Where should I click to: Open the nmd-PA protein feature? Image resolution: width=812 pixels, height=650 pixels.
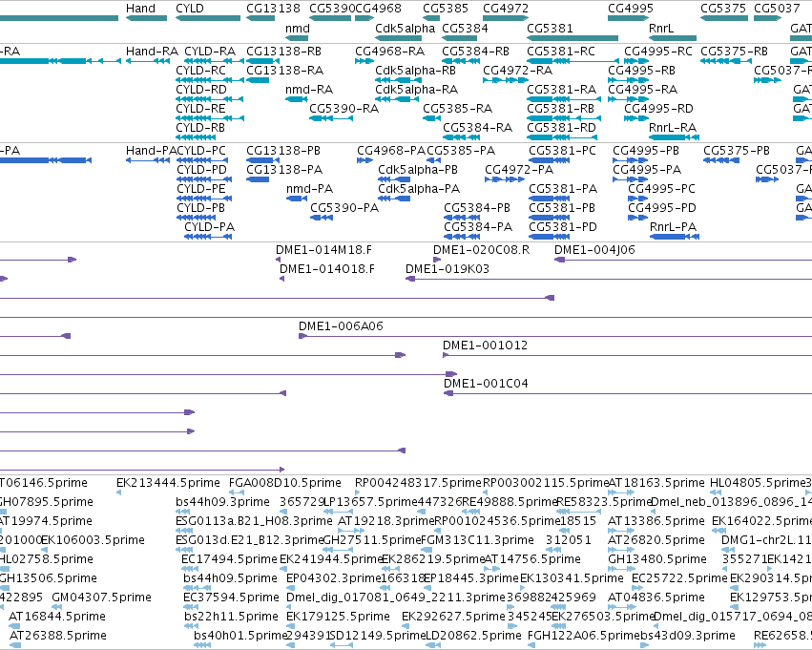point(297,199)
